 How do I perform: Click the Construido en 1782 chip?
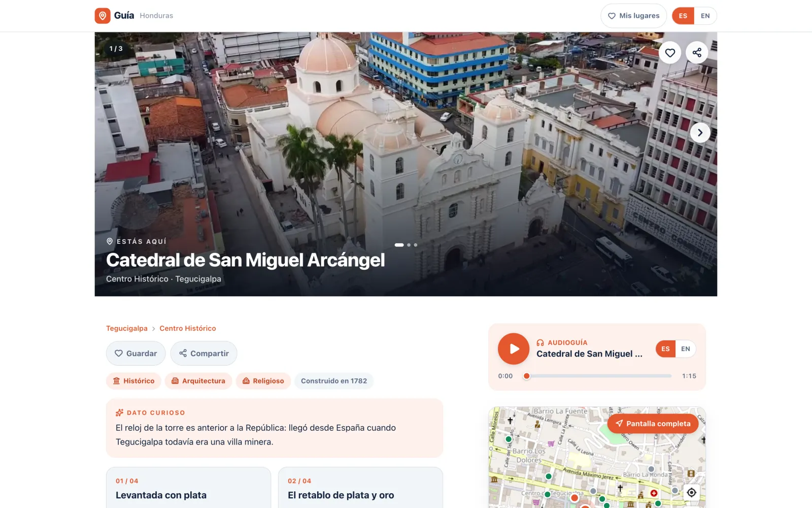(x=334, y=381)
